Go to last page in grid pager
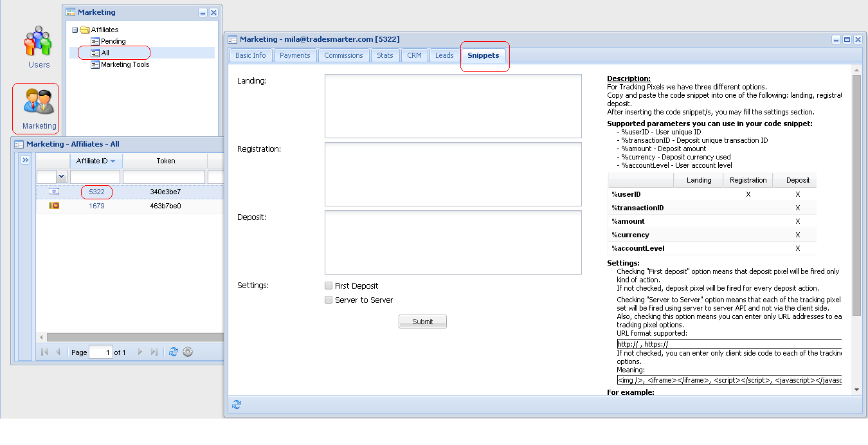 (154, 352)
